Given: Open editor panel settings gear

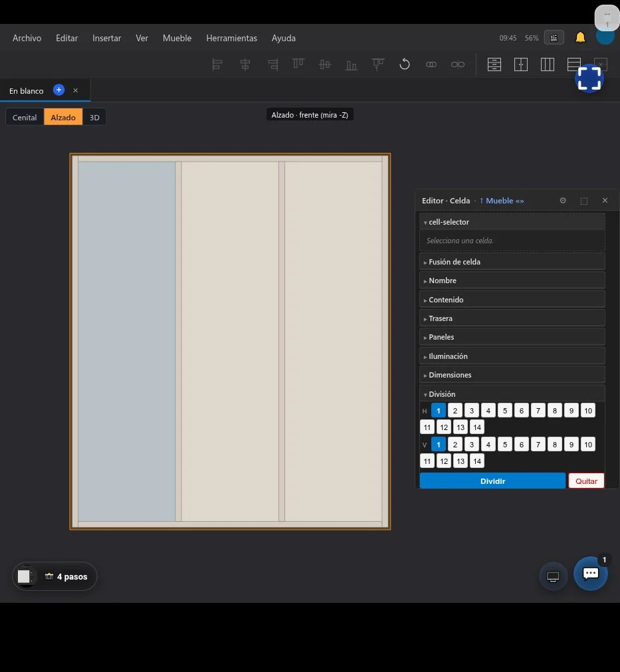Looking at the screenshot, I should 563,201.
